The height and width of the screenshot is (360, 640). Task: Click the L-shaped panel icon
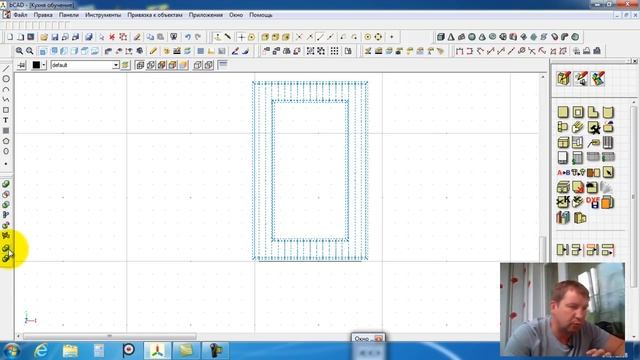(593, 112)
